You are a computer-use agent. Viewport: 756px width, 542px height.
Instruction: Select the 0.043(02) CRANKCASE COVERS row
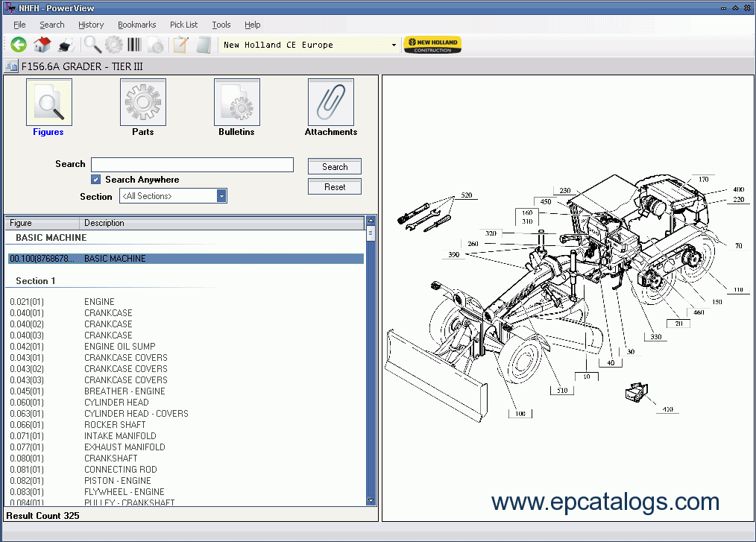coord(186,369)
